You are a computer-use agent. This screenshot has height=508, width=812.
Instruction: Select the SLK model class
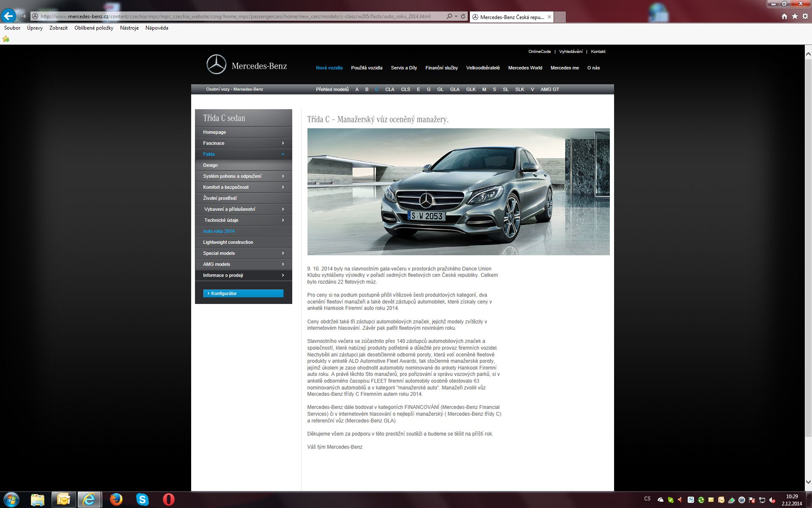click(519, 89)
